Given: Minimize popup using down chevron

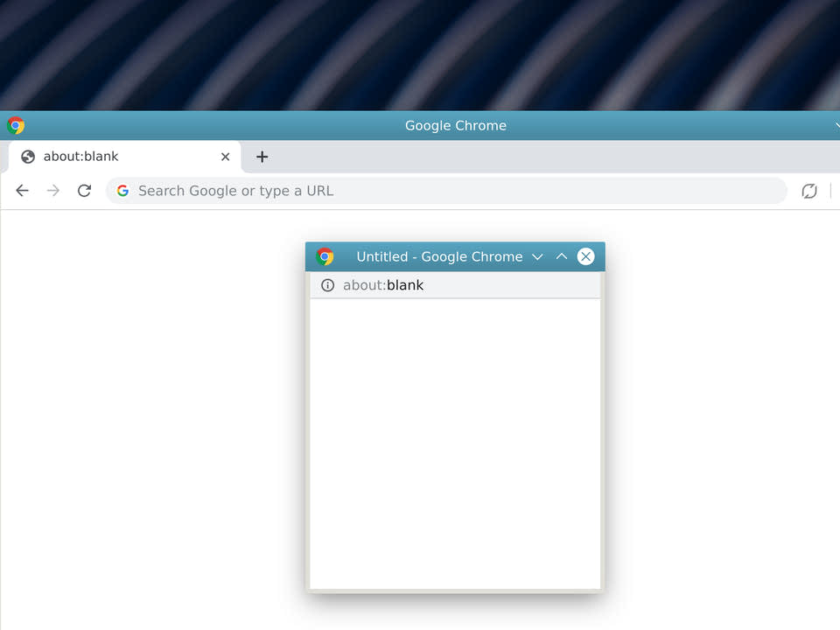Looking at the screenshot, I should click(x=537, y=256).
